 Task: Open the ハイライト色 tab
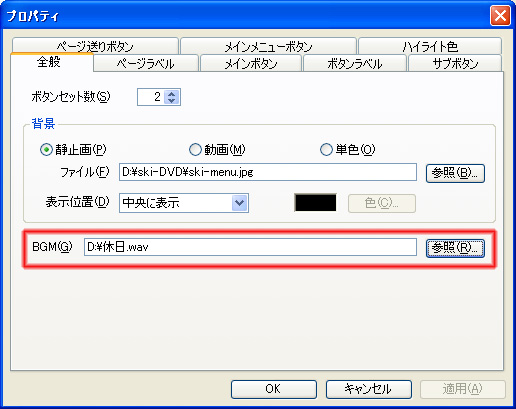(x=430, y=46)
